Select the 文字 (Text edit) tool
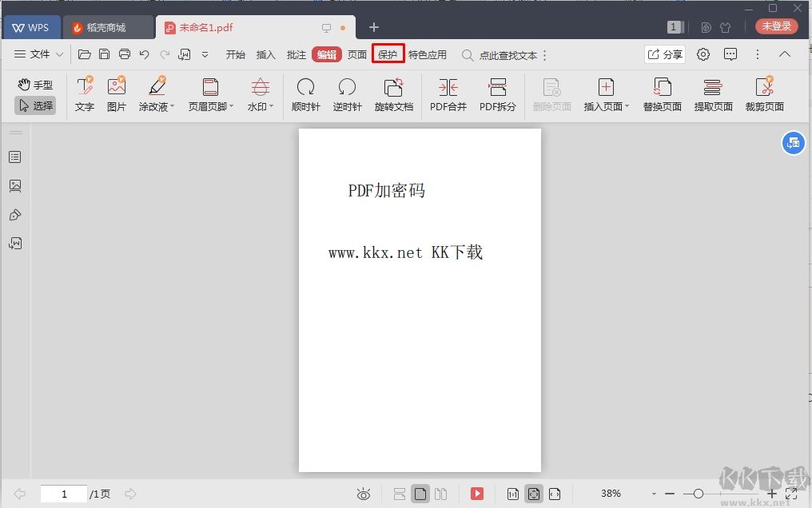 tap(84, 94)
